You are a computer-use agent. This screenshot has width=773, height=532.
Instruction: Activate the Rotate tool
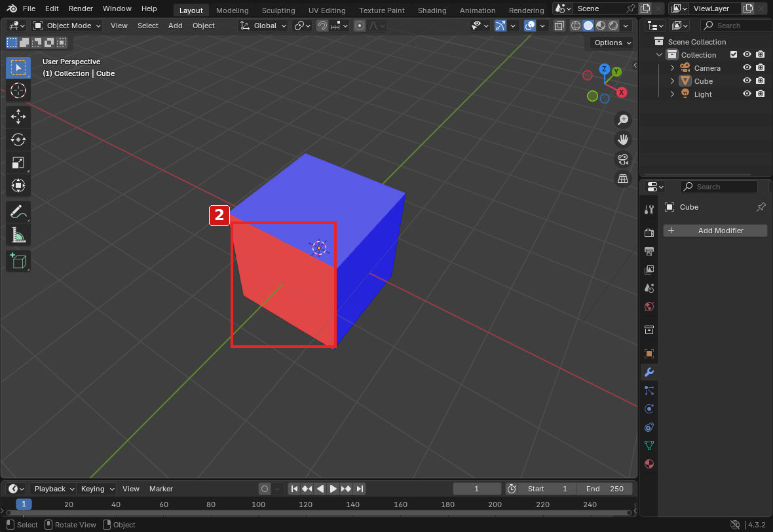click(18, 140)
